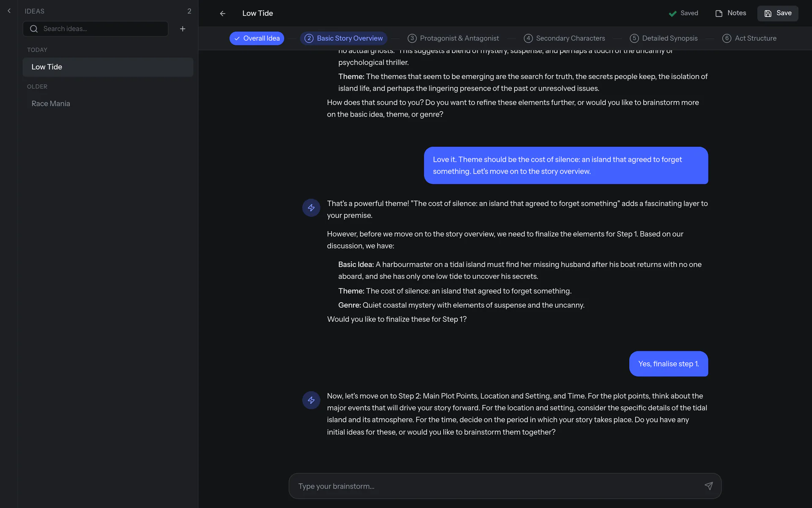Click 'Would you like to finalize these for Step 1?'
The image size is (812, 508).
[x=397, y=319]
